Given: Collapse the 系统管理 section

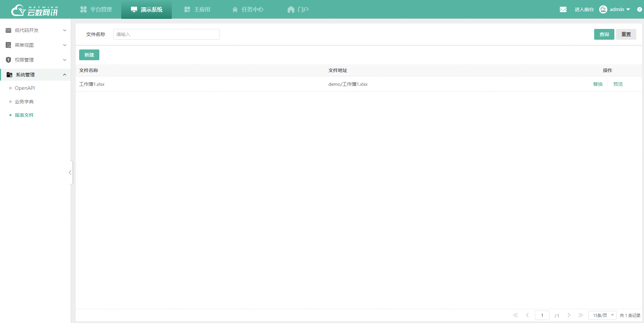Looking at the screenshot, I should 64,74.
